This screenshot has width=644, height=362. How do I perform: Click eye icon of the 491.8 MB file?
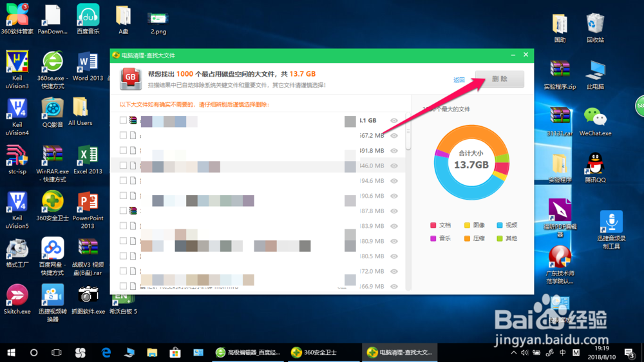[x=394, y=151]
